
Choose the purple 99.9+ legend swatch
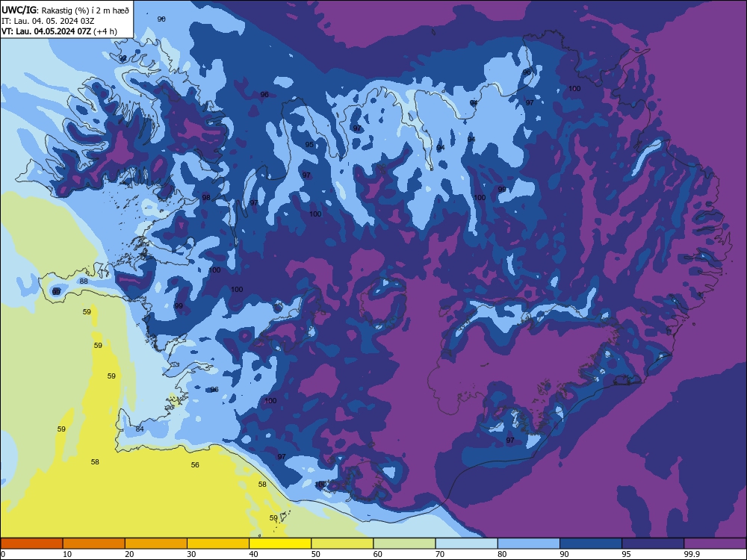coord(715,544)
